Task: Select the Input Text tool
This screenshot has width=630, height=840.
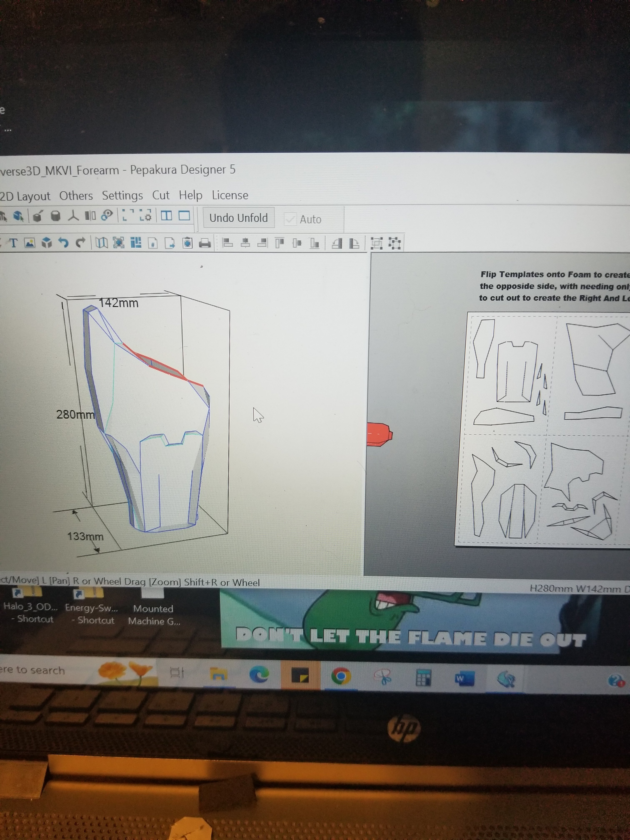Action: tap(13, 243)
